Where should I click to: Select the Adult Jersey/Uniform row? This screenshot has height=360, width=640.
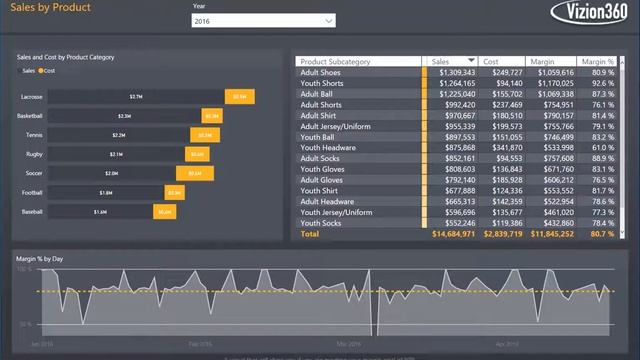pos(457,127)
